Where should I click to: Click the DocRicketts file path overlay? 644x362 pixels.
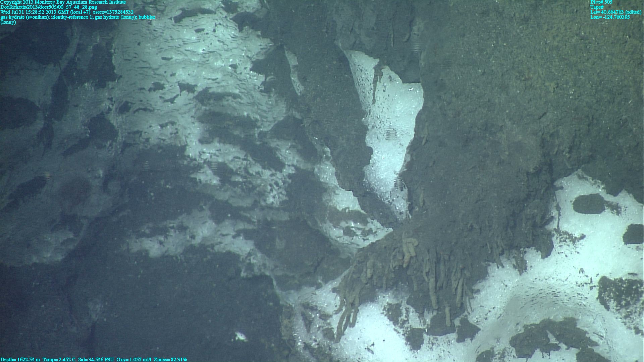pyautogui.click(x=49, y=7)
